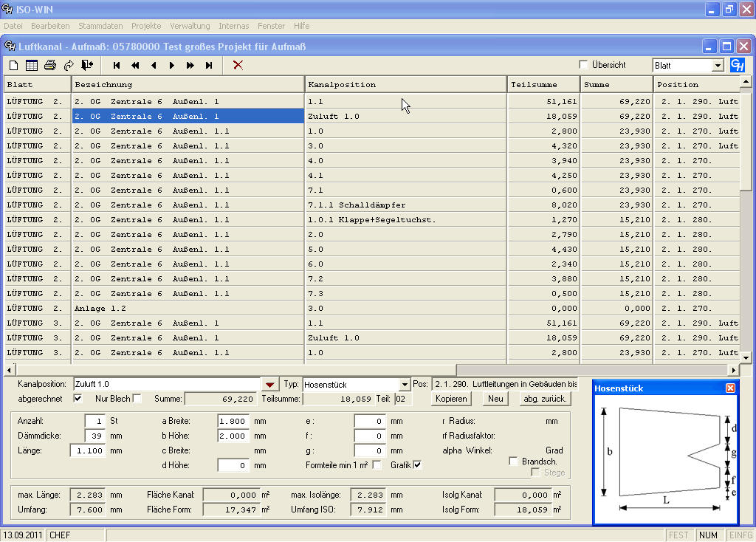Open the table view icon

tap(32, 65)
